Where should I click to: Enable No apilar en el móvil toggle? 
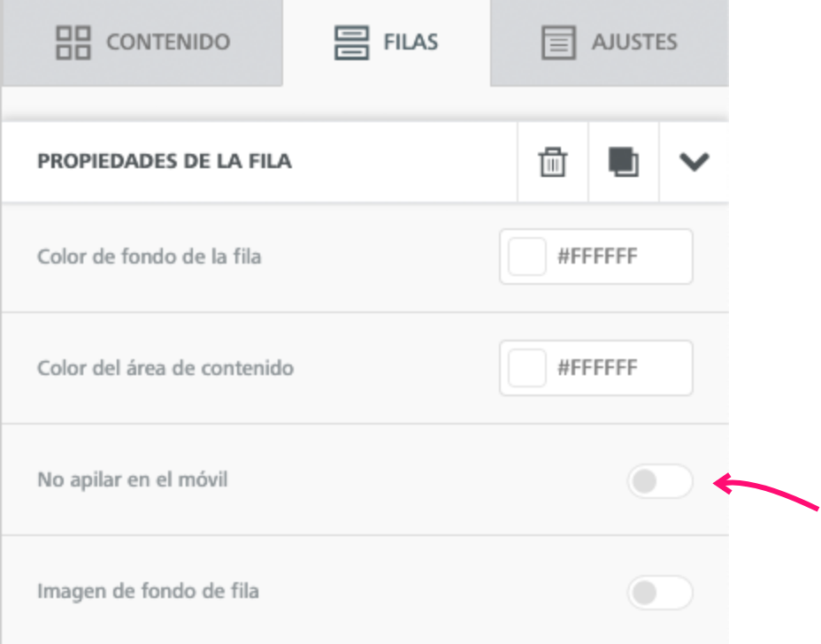pyautogui.click(x=660, y=481)
